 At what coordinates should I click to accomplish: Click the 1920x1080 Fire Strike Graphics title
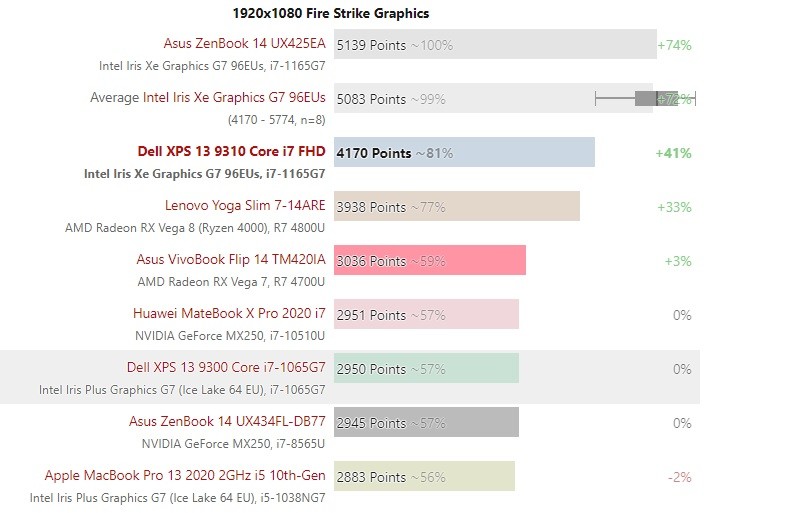coord(331,13)
